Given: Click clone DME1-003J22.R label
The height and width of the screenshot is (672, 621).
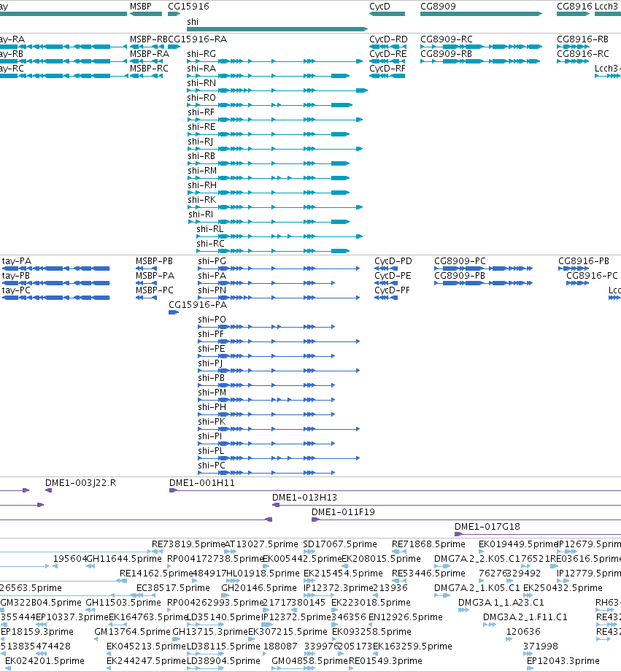Looking at the screenshot, I should tap(80, 483).
